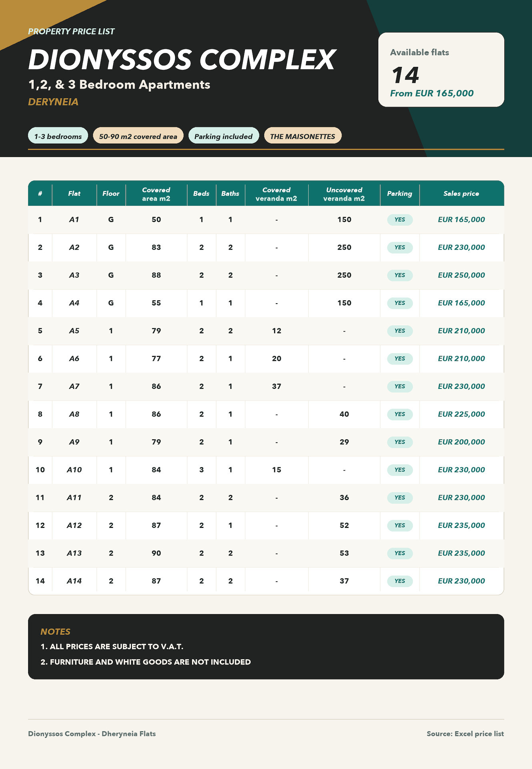Image resolution: width=532 pixels, height=769 pixels.
Task: Click A13's uncovered veranda value '53'
Action: click(x=344, y=553)
